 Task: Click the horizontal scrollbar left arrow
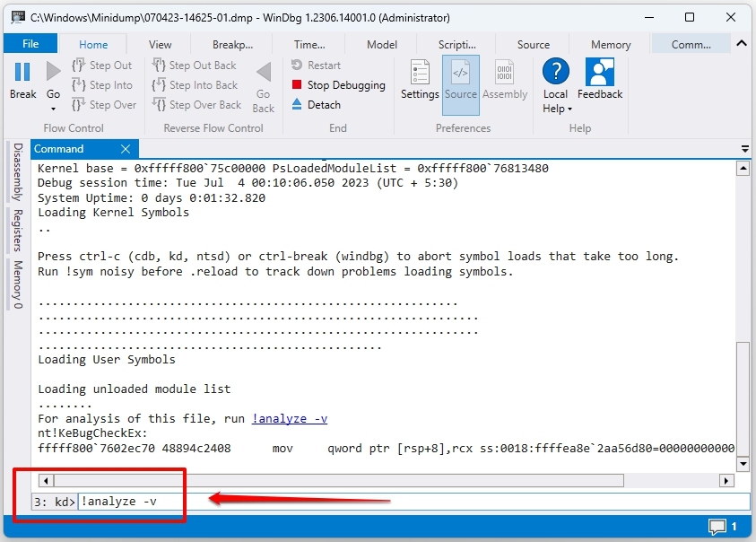point(46,481)
